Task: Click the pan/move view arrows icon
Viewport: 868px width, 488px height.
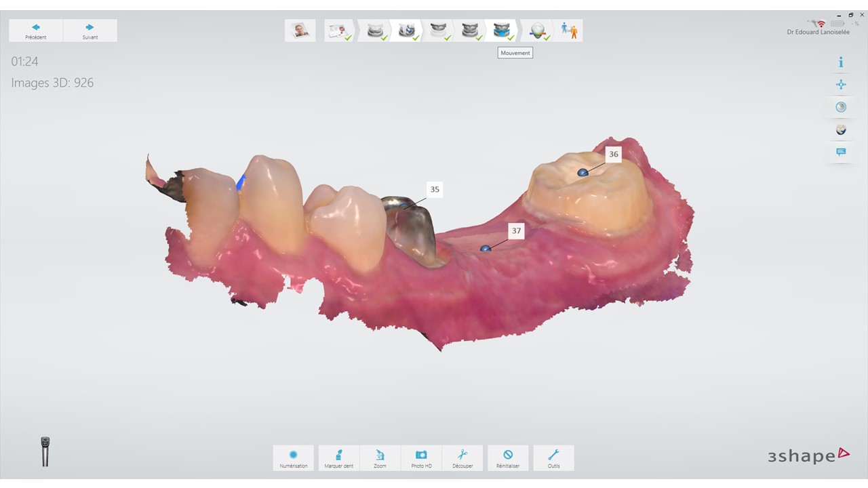Action: (x=841, y=85)
